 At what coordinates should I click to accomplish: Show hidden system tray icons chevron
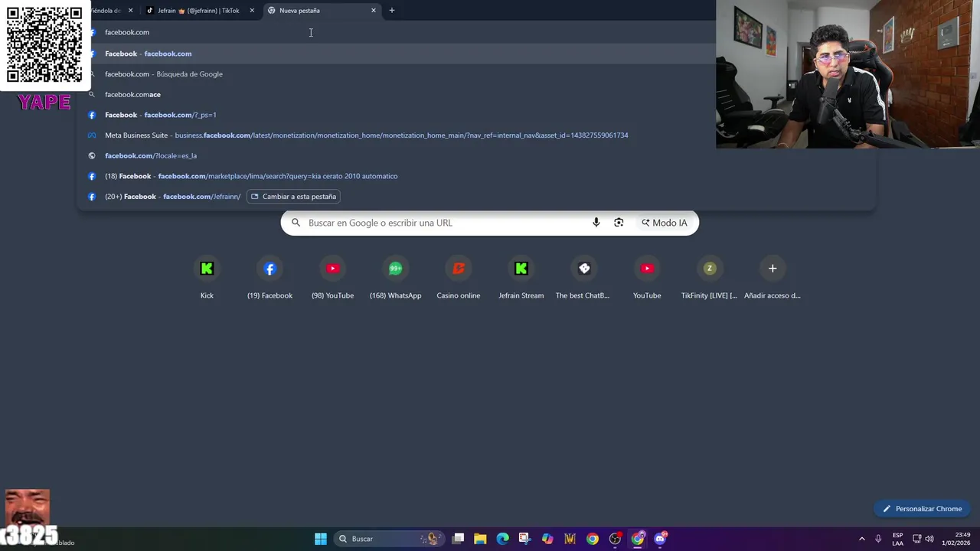861,539
